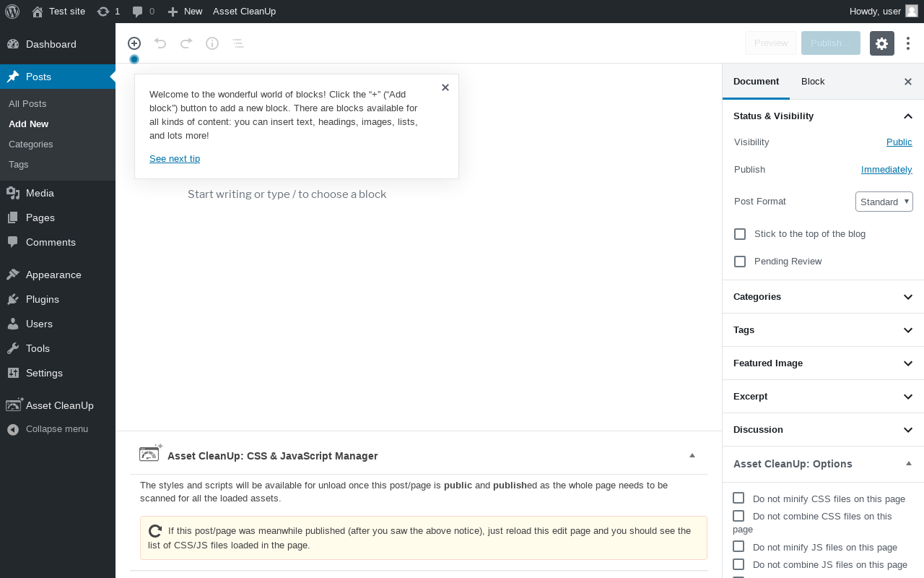This screenshot has width=924, height=578.
Task: Switch to the Block tab
Action: [x=813, y=82]
